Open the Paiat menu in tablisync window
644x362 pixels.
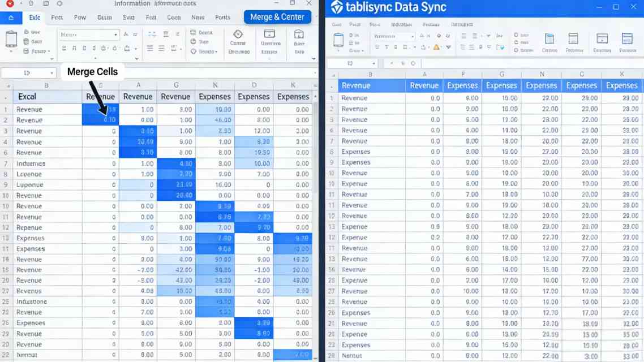click(355, 25)
